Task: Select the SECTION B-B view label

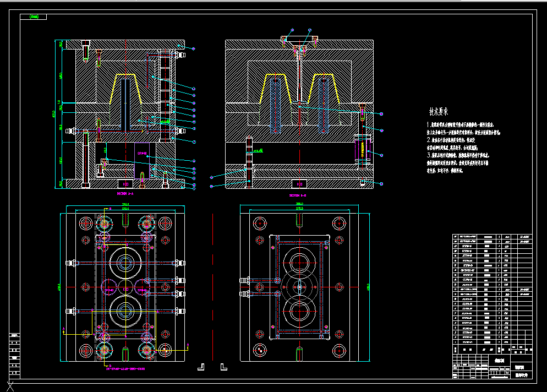Action: (x=298, y=195)
